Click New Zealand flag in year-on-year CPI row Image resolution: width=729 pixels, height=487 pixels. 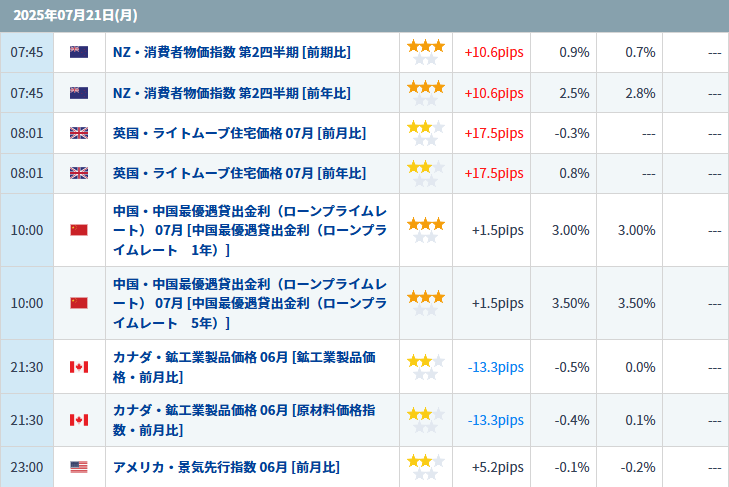(79, 93)
